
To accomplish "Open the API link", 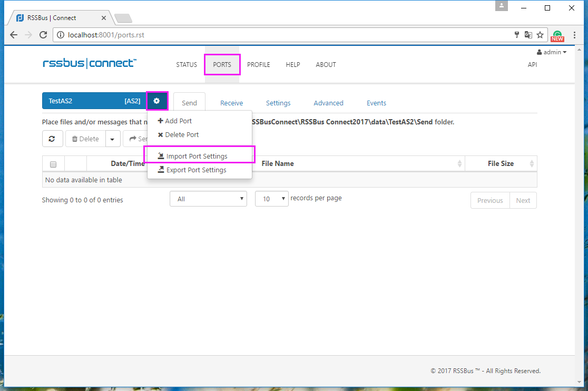I will coord(532,64).
